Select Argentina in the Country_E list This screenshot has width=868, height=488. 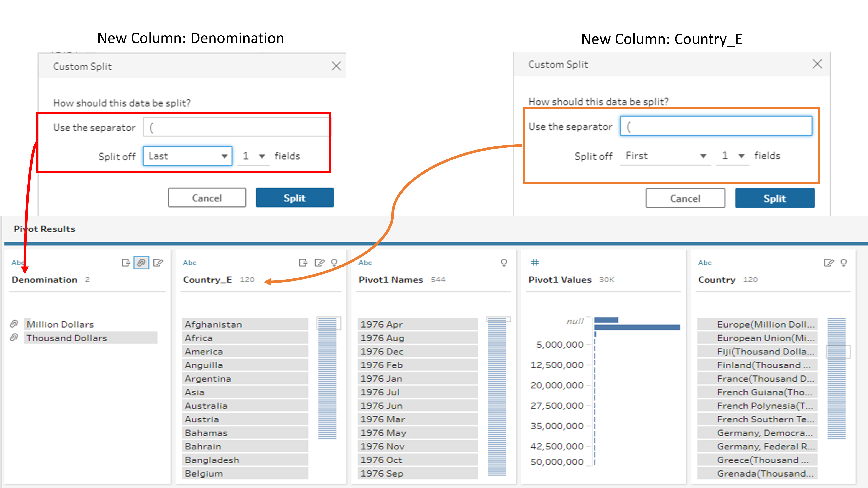[x=245, y=378]
